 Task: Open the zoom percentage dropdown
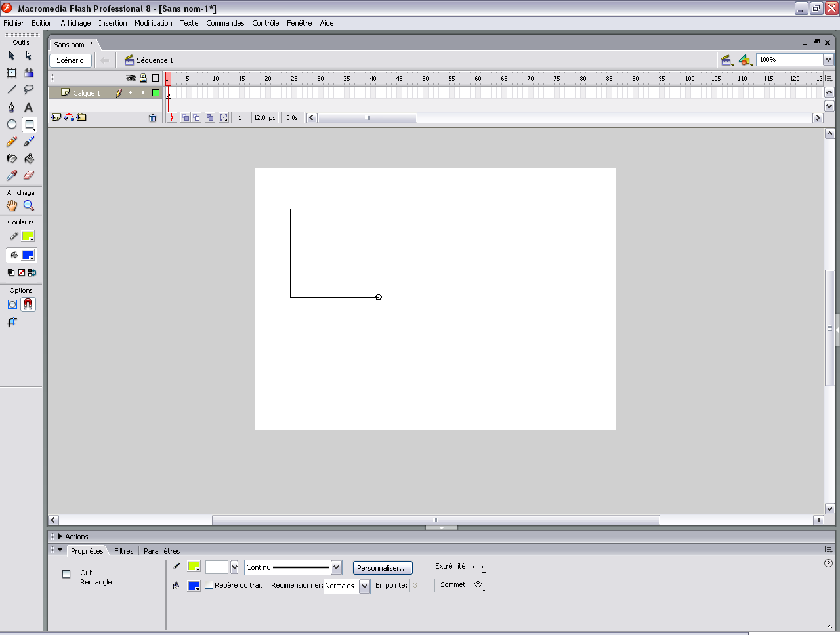click(x=828, y=60)
